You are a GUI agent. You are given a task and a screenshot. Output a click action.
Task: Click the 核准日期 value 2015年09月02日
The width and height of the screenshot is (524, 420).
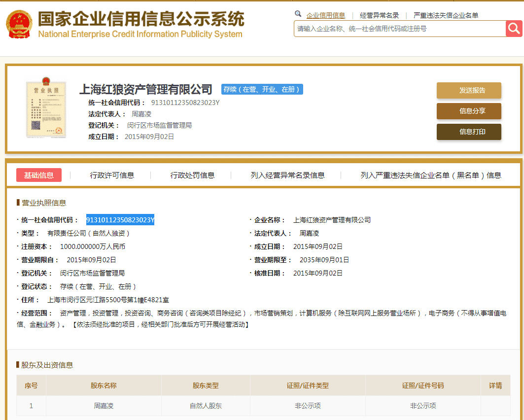(x=318, y=273)
